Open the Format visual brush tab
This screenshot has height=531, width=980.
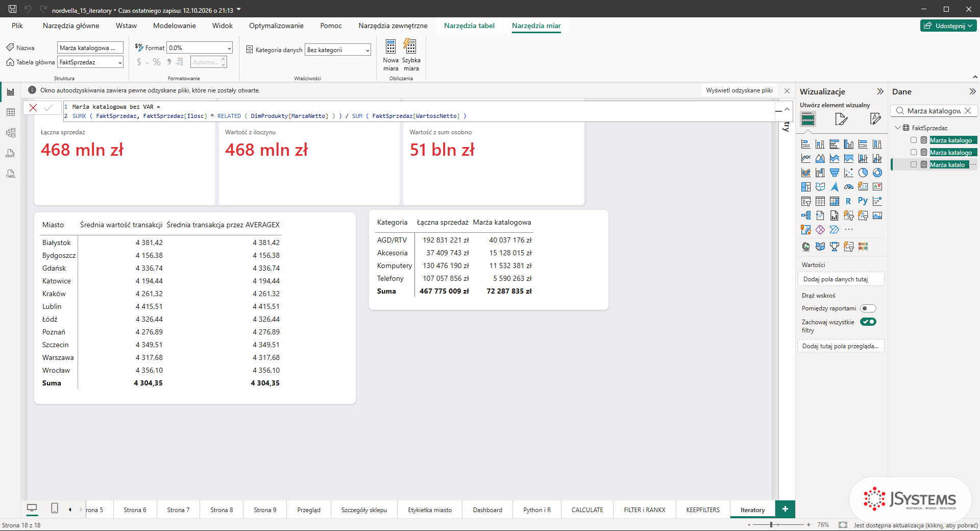click(841, 119)
